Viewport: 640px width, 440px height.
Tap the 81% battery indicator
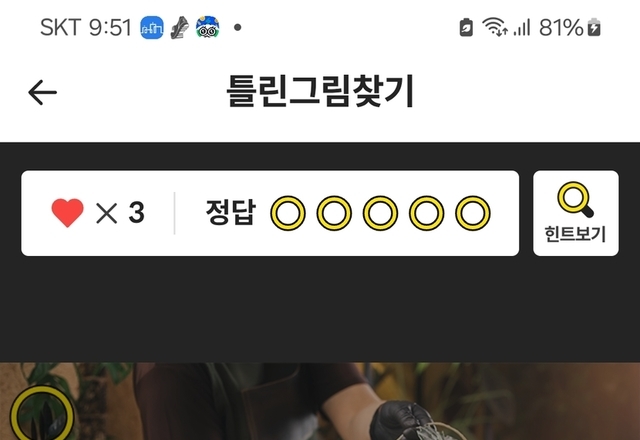(570, 28)
